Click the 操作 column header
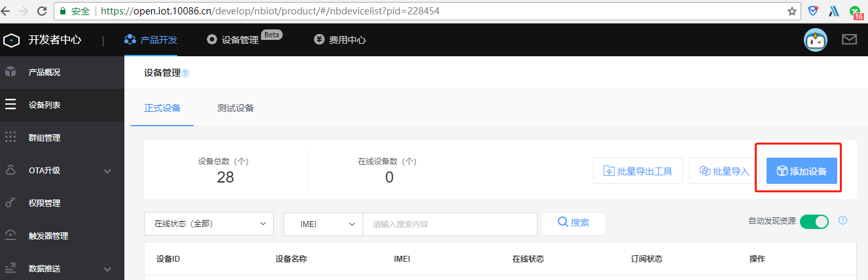The image size is (868, 280). pos(757,258)
